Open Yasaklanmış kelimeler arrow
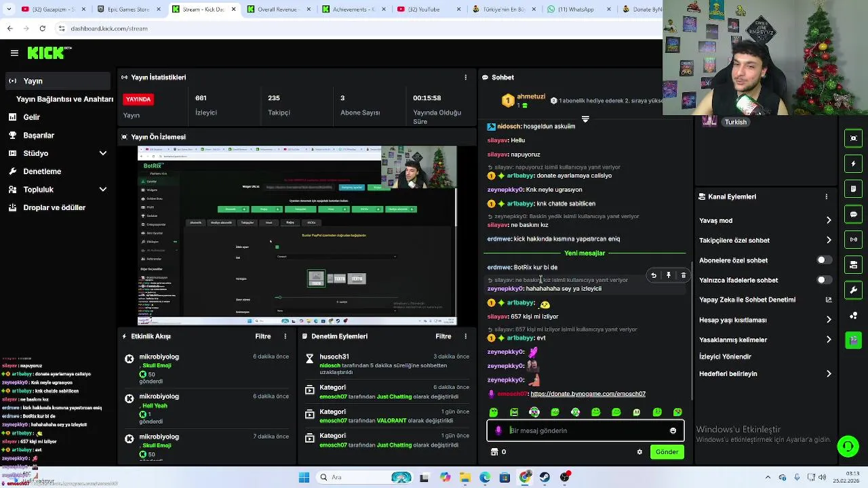 (829, 340)
